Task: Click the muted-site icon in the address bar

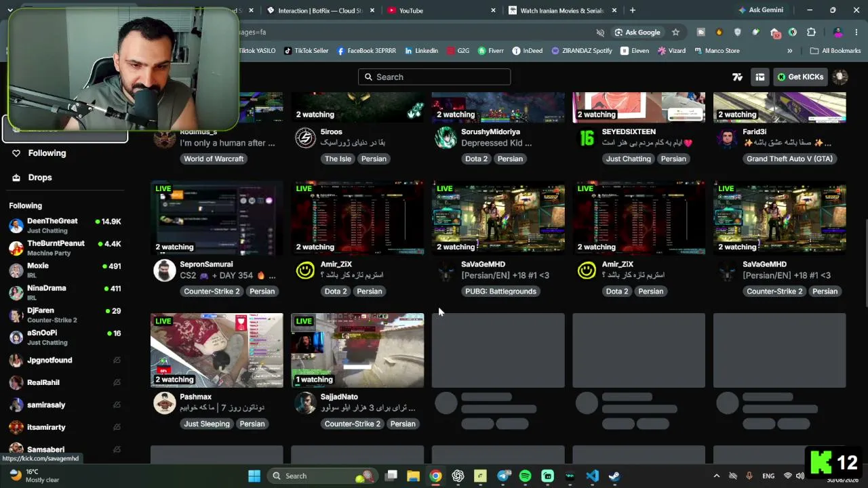Action: (600, 32)
